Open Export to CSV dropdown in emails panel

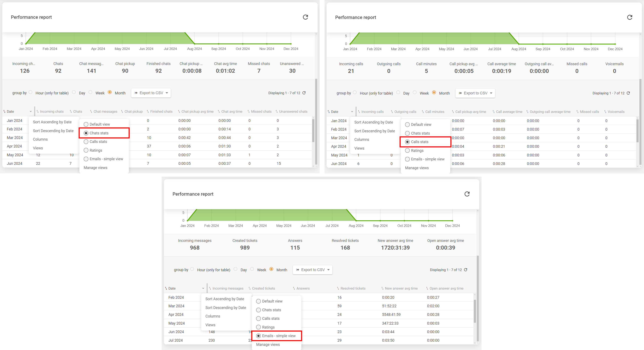pos(312,270)
